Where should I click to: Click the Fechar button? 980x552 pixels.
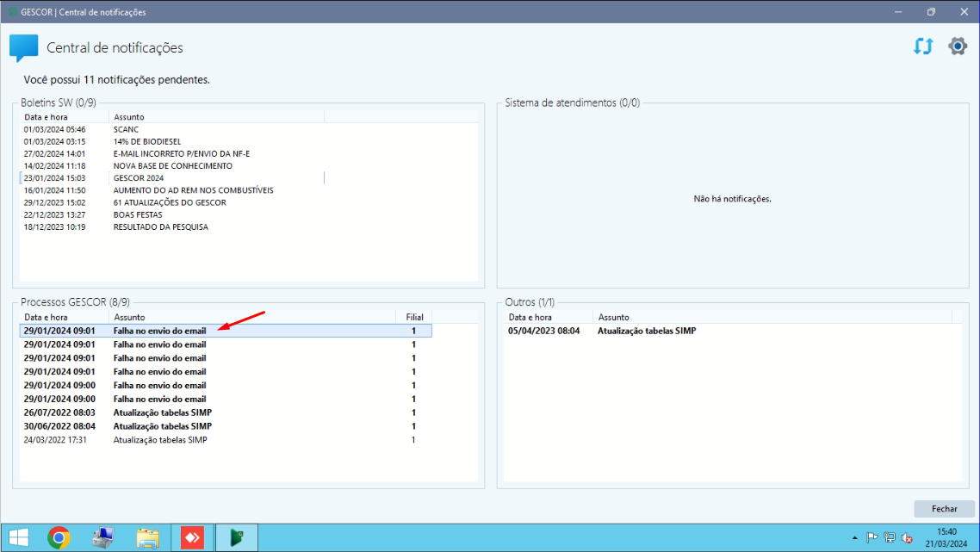click(945, 509)
